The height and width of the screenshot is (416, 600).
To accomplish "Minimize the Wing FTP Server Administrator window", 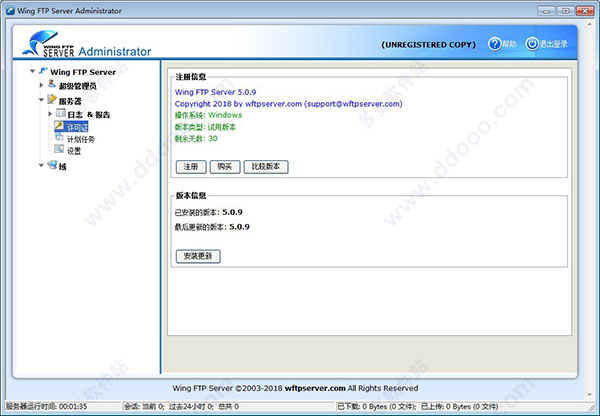I will coord(546,11).
